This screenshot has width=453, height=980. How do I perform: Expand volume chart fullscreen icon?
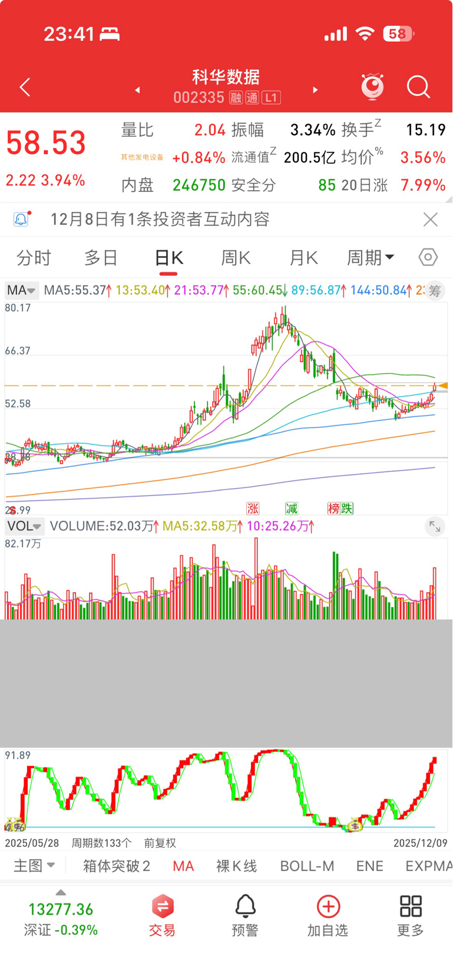(x=435, y=527)
